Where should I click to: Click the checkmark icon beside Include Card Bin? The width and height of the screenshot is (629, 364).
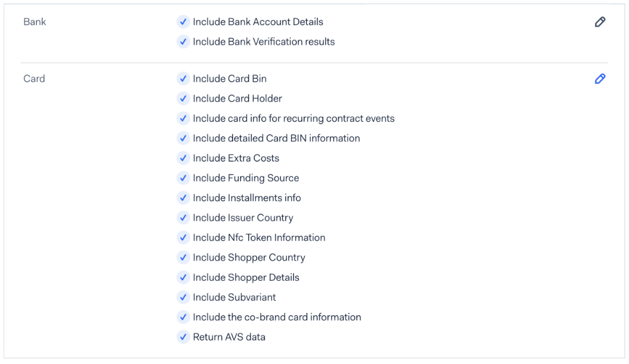(x=183, y=78)
